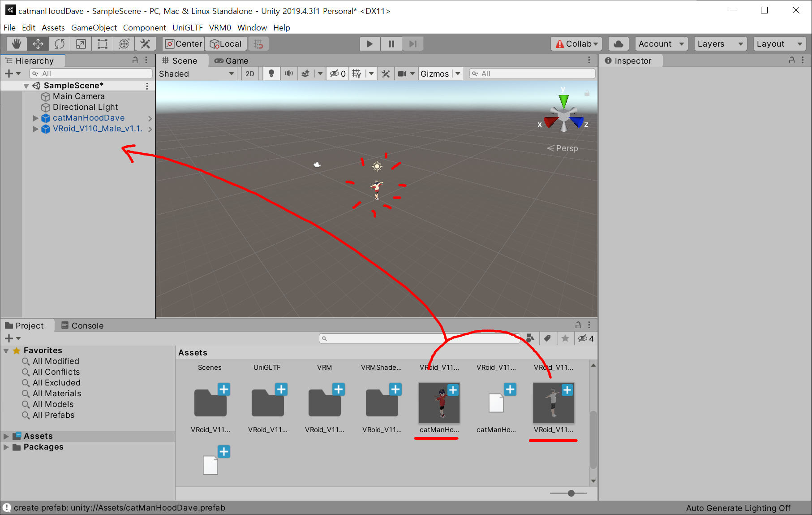Open the Account dropdown

point(661,43)
